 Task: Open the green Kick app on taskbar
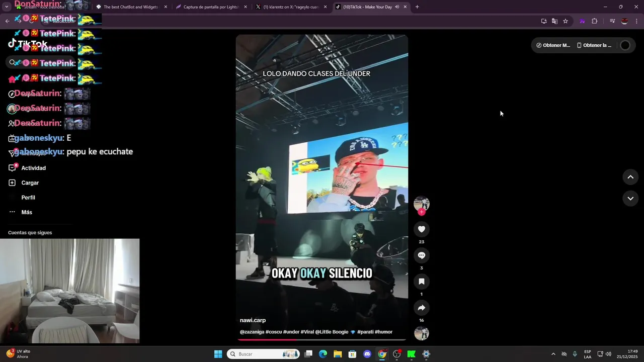(412, 354)
